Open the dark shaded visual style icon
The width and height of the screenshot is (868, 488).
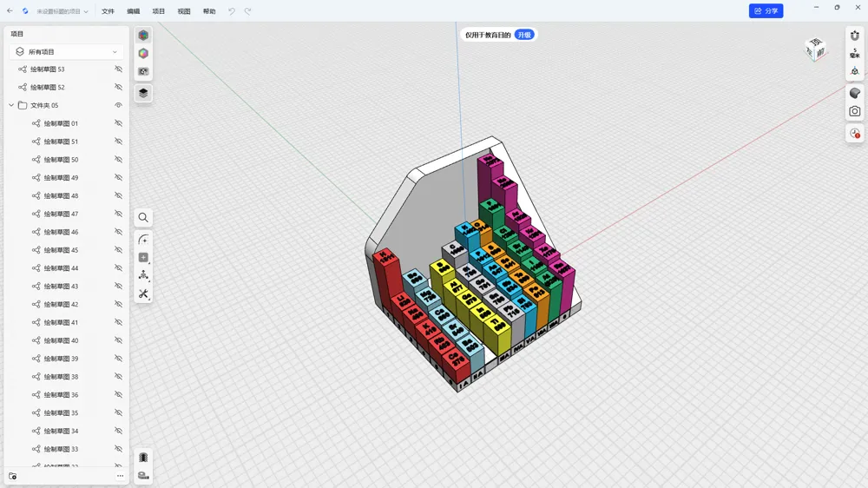coord(855,93)
